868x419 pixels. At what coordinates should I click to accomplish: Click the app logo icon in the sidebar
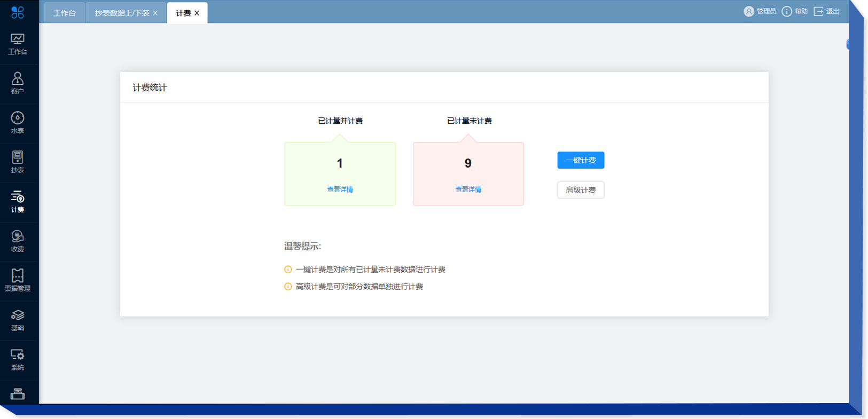pos(18,12)
